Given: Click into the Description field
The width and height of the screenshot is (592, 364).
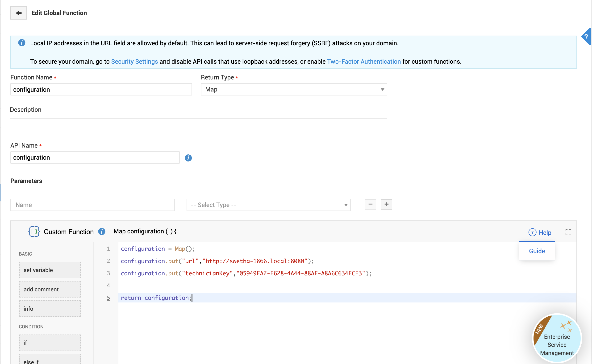Looking at the screenshot, I should pyautogui.click(x=198, y=125).
